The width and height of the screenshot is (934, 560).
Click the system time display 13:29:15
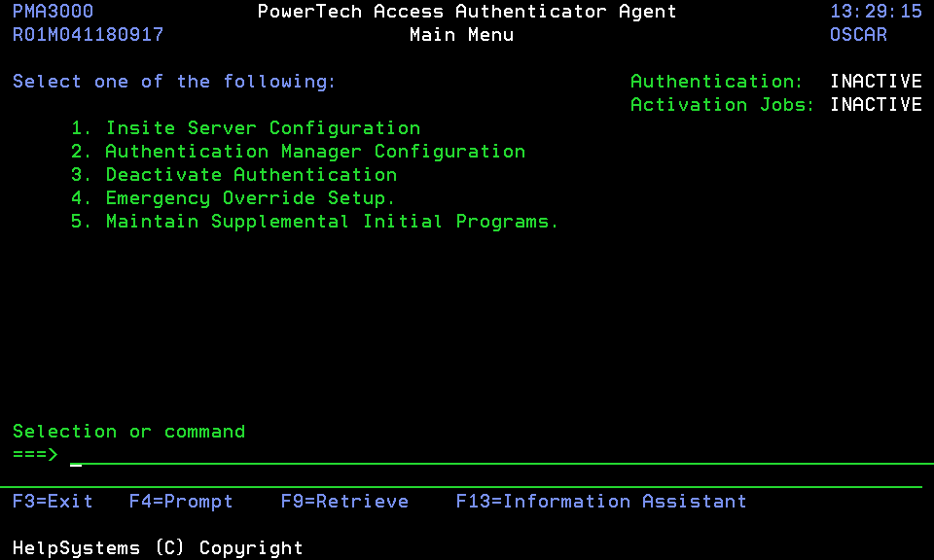pyautogui.click(x=876, y=12)
